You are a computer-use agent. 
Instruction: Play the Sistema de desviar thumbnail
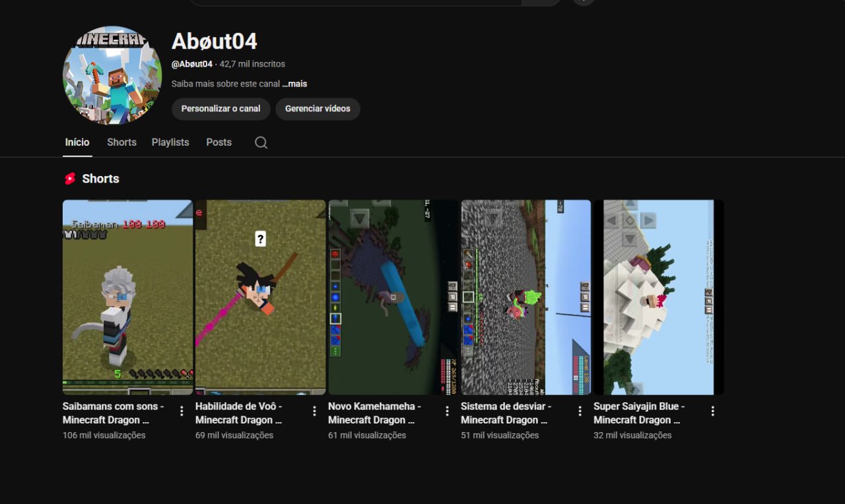pyautogui.click(x=526, y=298)
